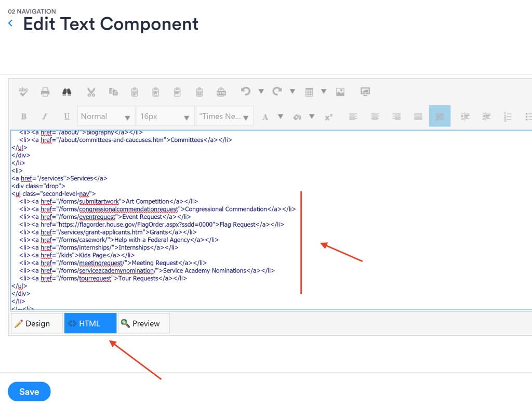Image resolution: width=532 pixels, height=406 pixels.
Task: Switch to the Design tab
Action: [x=37, y=323]
